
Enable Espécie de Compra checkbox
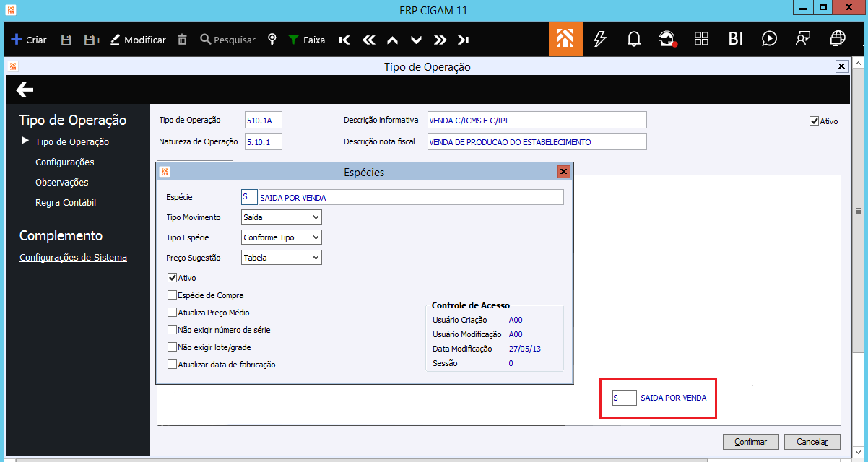click(x=172, y=295)
